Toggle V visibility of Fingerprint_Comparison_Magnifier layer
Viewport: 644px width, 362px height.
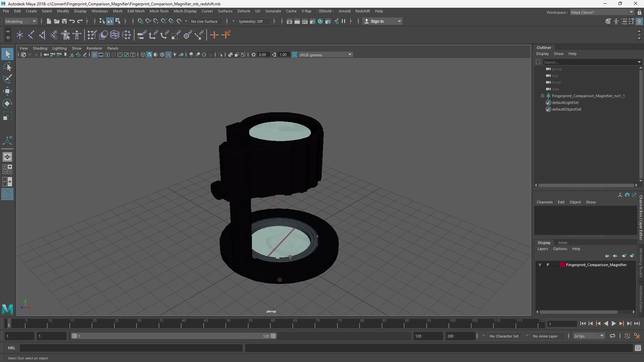pos(540,265)
